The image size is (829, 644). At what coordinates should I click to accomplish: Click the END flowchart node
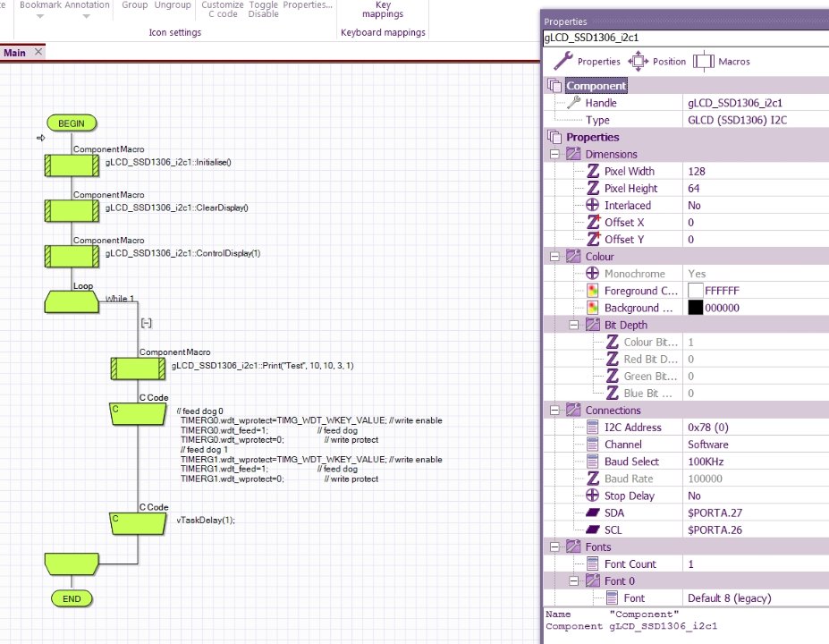[72, 598]
